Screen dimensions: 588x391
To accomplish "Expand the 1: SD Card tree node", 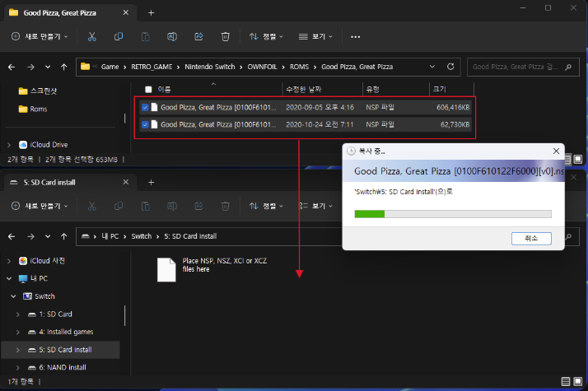I will click(17, 314).
